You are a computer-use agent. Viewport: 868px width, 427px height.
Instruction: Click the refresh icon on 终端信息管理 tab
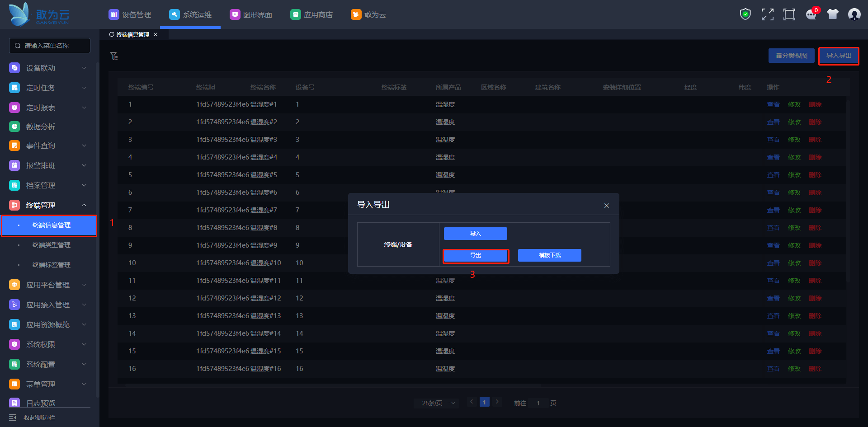(112, 35)
